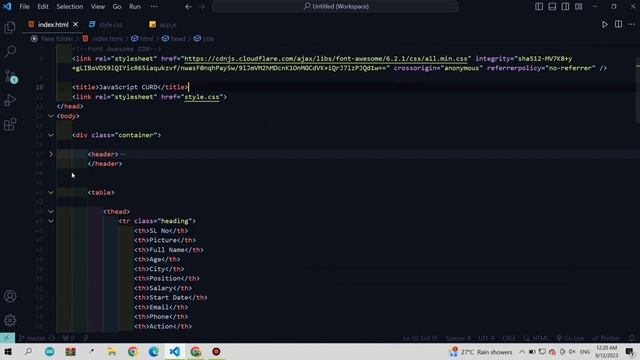Go forward with the right arrow
The image size is (640, 360).
click(202, 7)
